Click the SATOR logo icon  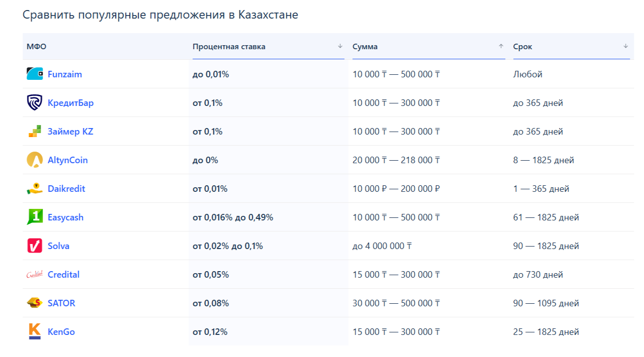(35, 303)
